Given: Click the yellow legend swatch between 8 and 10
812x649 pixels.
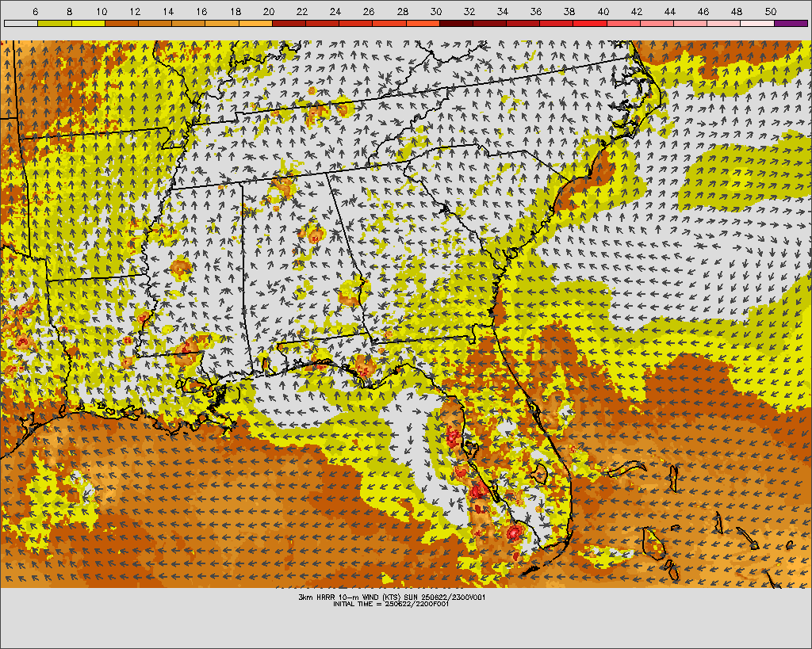Looking at the screenshot, I should tap(88, 23).
